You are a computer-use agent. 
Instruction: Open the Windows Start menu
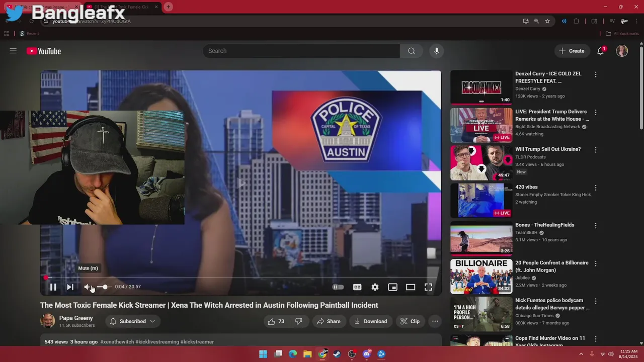pyautogui.click(x=263, y=354)
